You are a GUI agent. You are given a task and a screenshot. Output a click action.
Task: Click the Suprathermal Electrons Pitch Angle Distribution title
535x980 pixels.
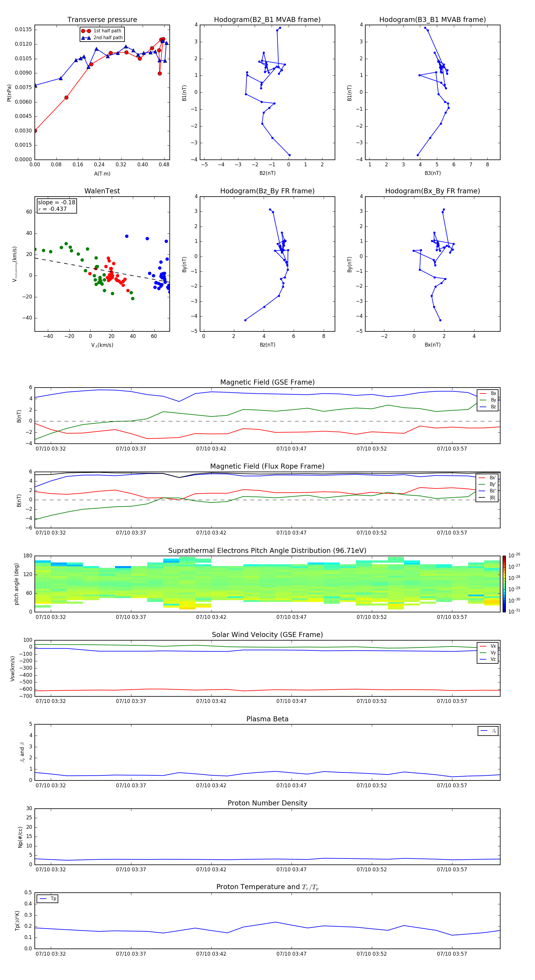(267, 551)
